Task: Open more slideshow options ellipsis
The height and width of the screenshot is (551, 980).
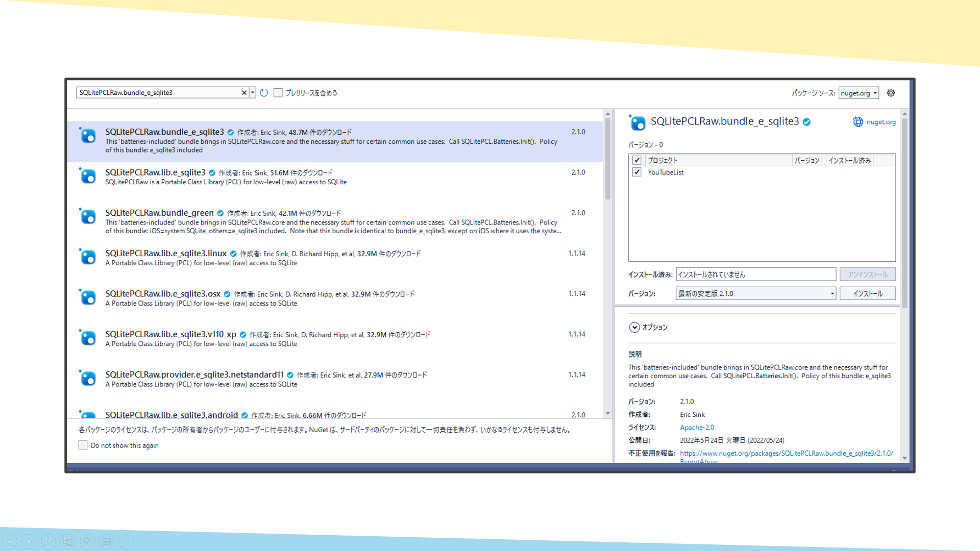Action: click(x=126, y=541)
